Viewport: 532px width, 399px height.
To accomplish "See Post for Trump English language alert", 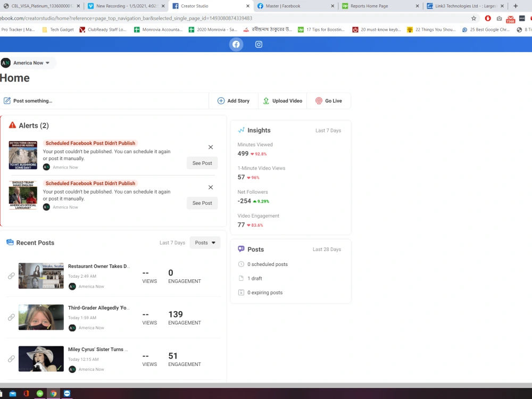I will pos(202,203).
